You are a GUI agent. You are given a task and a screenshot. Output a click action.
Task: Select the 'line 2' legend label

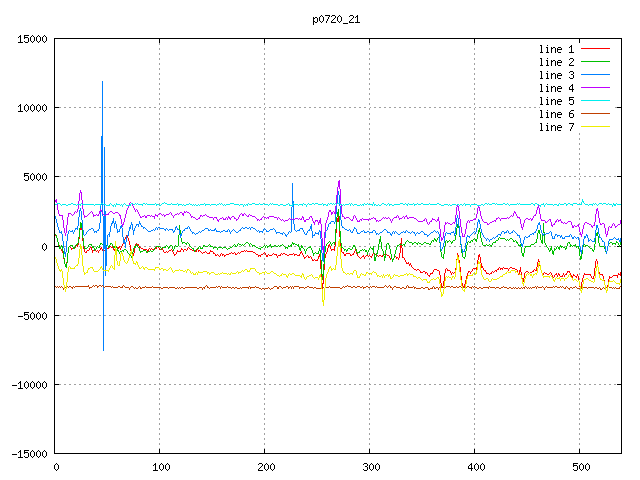click(x=557, y=62)
